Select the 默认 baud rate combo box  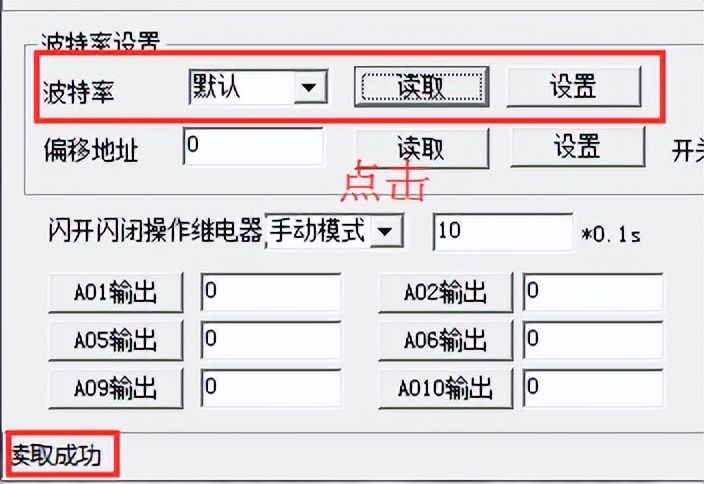[x=258, y=87]
